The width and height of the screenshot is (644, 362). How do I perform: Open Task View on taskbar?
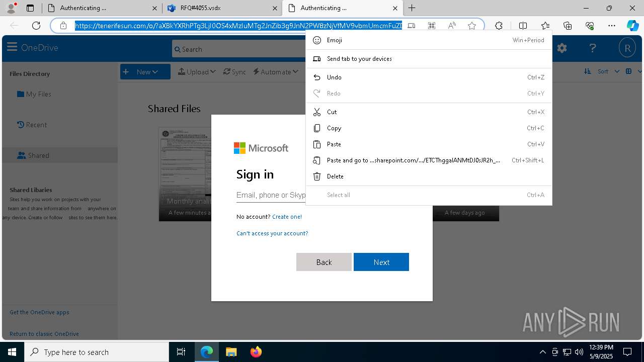pos(181,352)
